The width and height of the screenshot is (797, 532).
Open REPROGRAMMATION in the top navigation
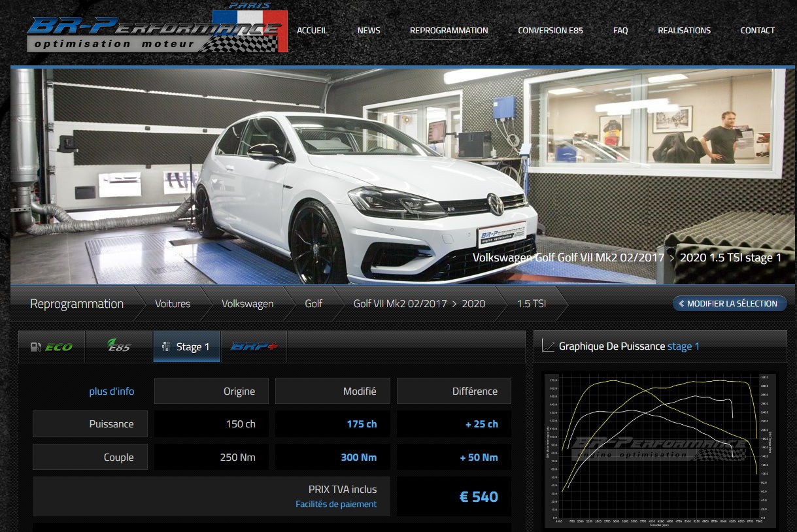pyautogui.click(x=449, y=30)
